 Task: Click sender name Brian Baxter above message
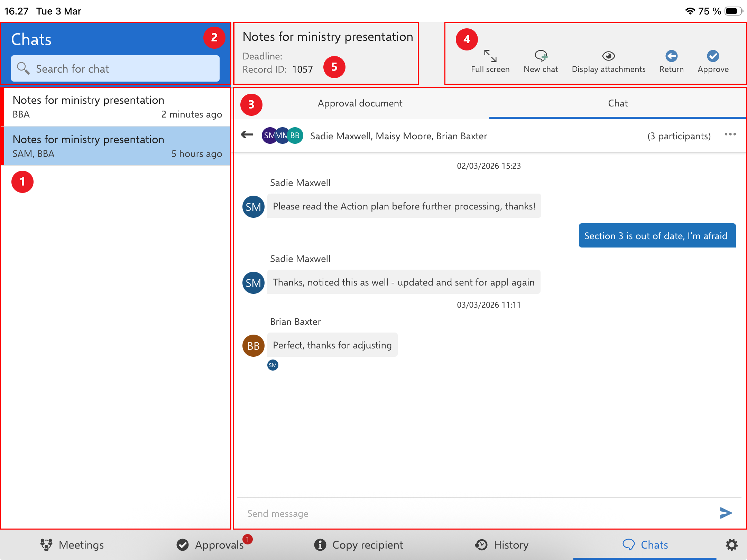coord(295,322)
